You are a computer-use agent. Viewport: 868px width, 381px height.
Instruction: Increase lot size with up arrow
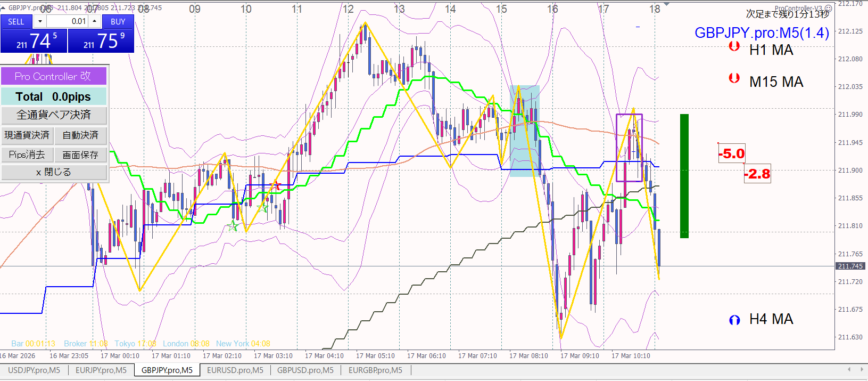tap(94, 21)
